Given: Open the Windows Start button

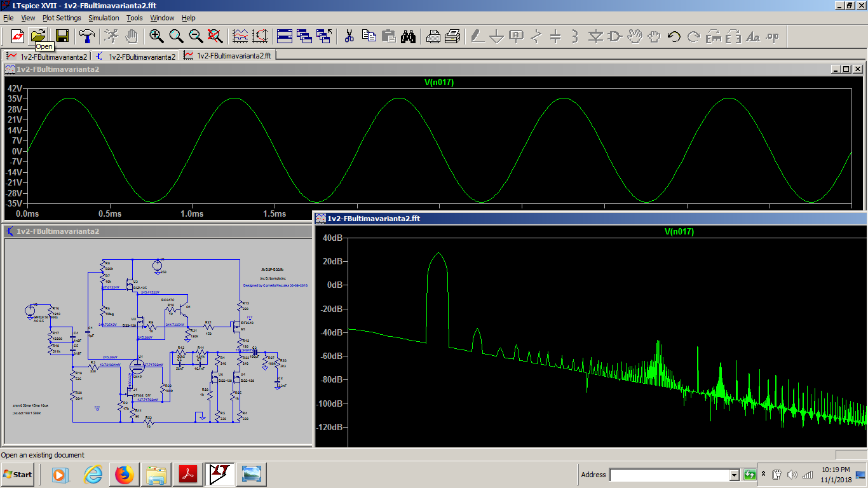Looking at the screenshot, I should coord(18,475).
